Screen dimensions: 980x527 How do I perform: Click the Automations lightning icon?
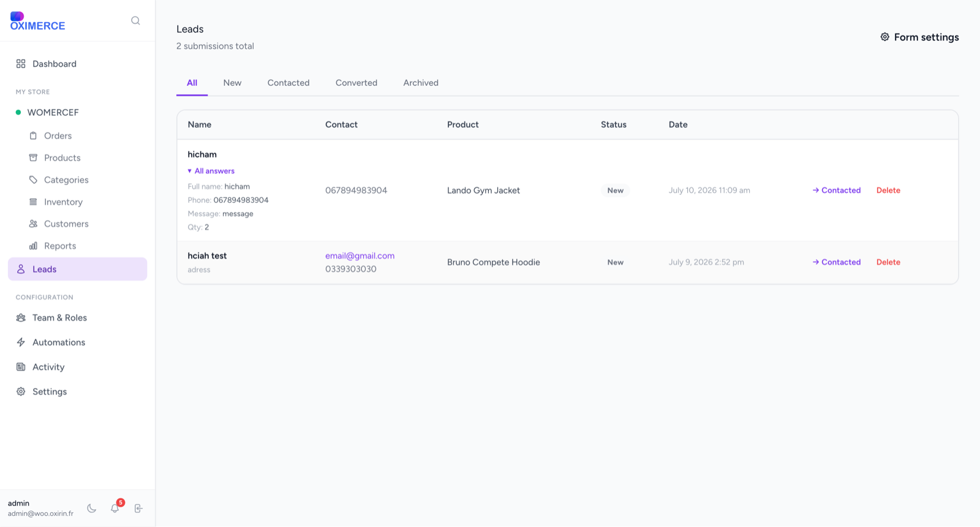21,342
